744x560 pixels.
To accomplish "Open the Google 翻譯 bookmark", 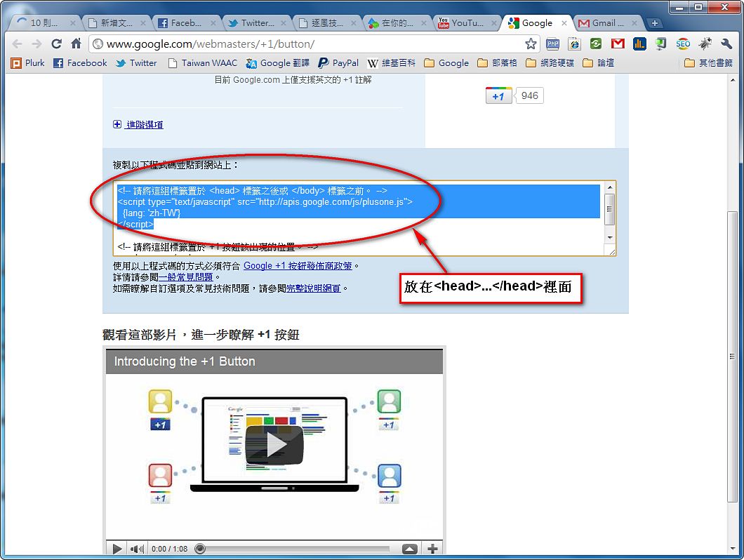I will [x=277, y=63].
